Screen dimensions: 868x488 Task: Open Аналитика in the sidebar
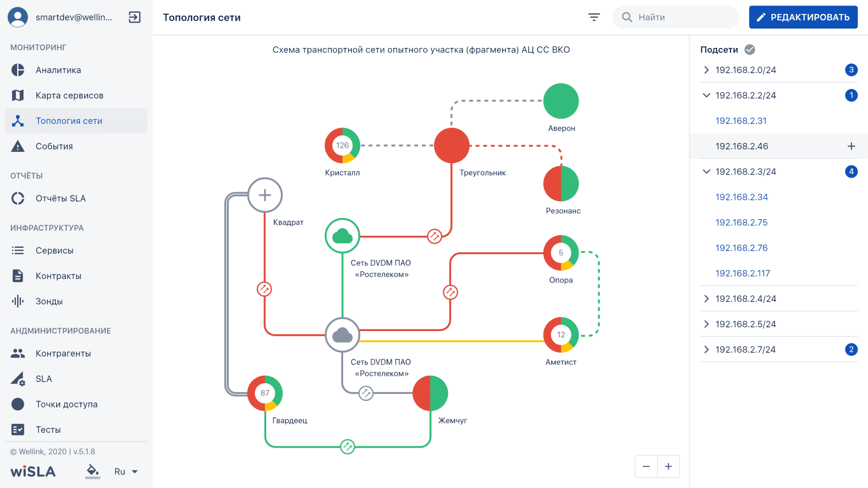click(x=58, y=70)
